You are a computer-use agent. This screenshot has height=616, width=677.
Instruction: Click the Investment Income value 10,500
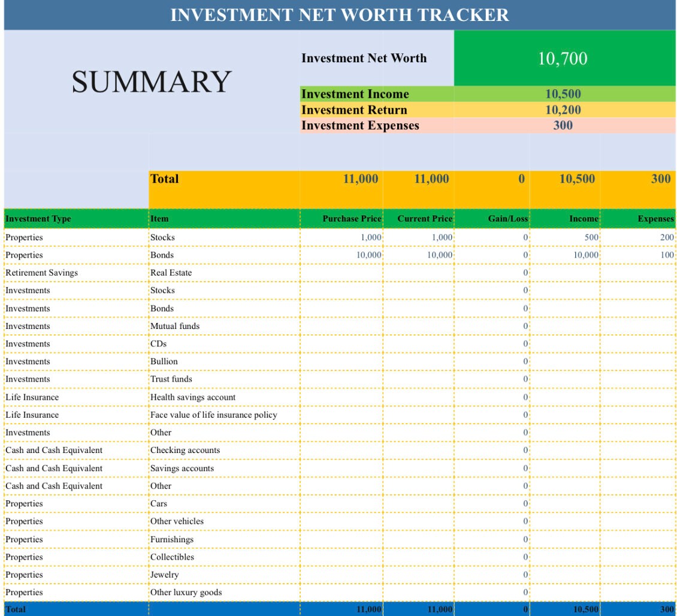[563, 93]
